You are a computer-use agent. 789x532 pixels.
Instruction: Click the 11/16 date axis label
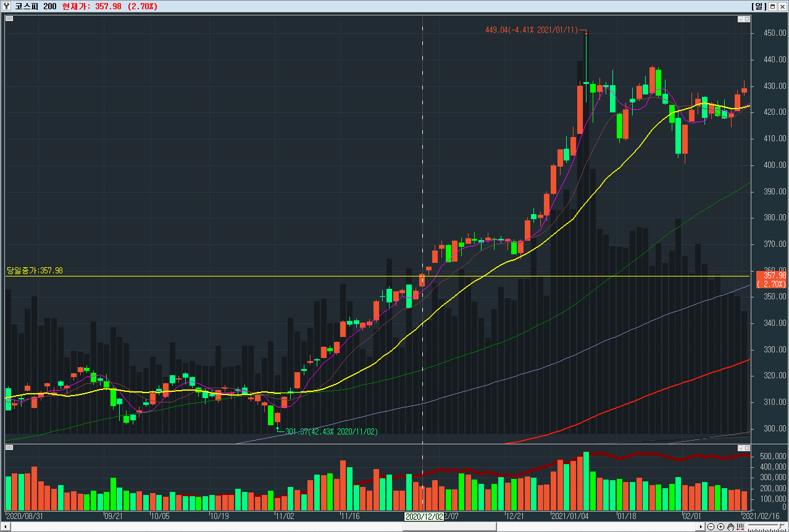(x=351, y=516)
